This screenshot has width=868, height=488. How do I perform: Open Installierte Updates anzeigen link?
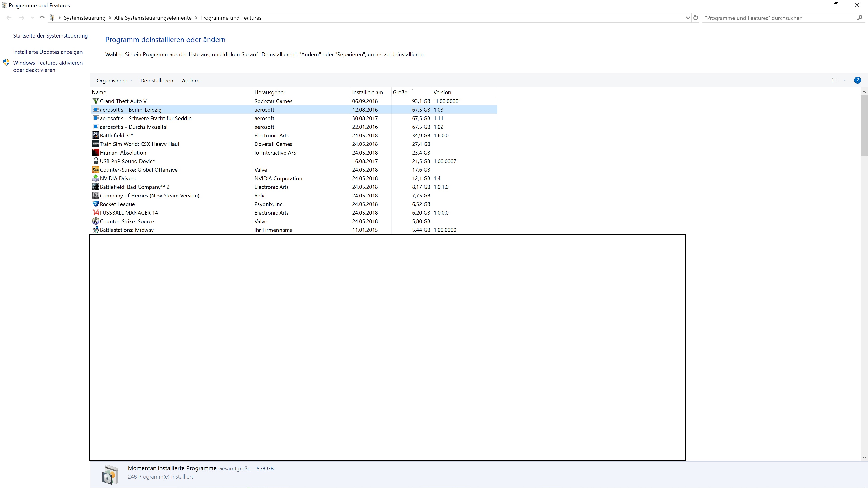click(x=48, y=52)
